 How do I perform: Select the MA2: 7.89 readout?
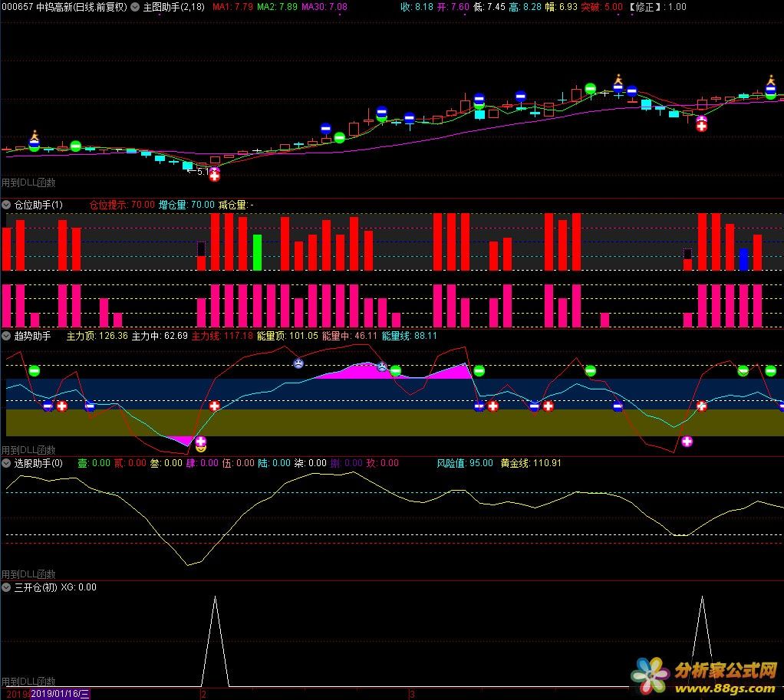[277, 7]
